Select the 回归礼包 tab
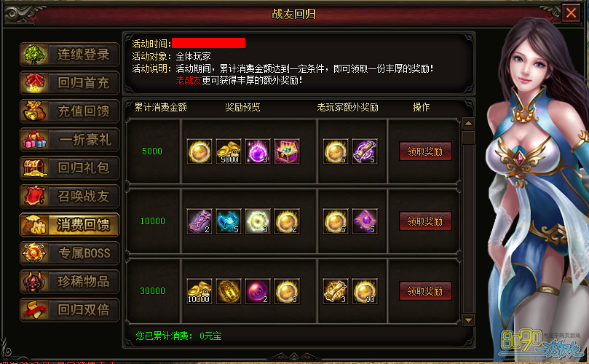589x364 pixels. (x=70, y=168)
